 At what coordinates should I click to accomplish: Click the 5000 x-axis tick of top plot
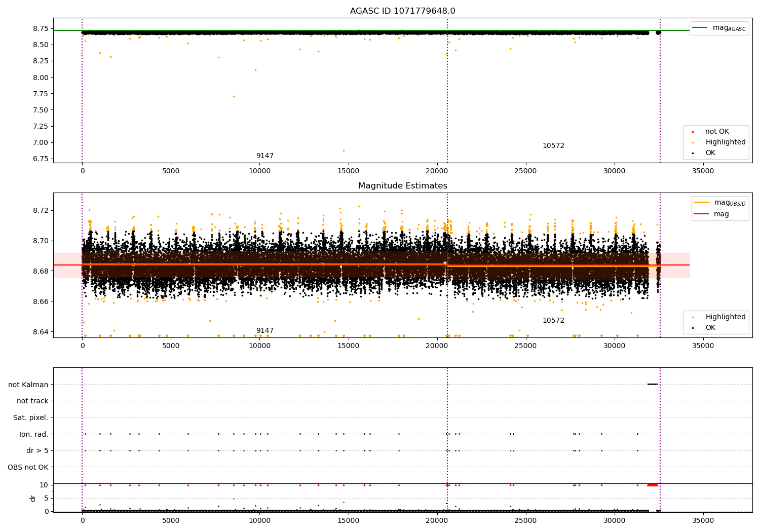click(x=171, y=171)
